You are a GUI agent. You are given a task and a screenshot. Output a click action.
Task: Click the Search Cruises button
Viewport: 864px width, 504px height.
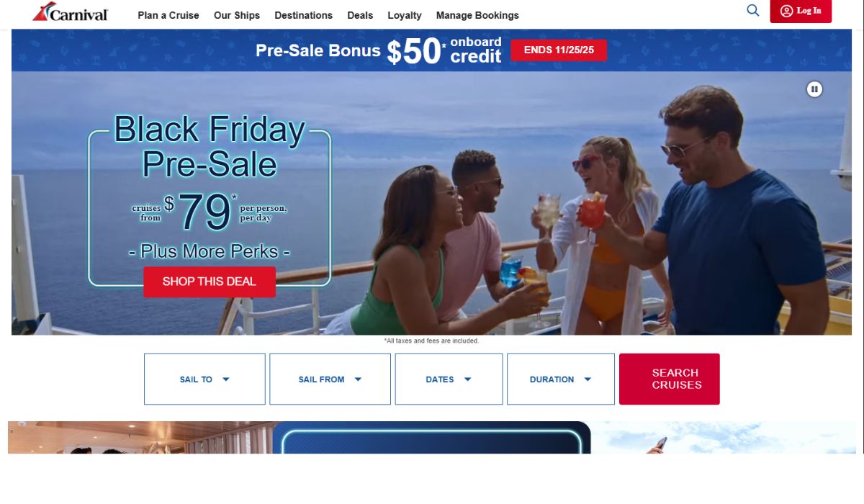670,379
